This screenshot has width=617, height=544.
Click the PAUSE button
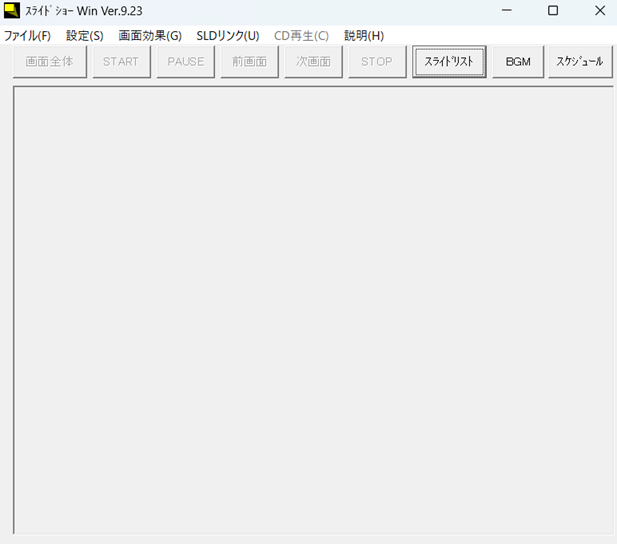(x=186, y=61)
